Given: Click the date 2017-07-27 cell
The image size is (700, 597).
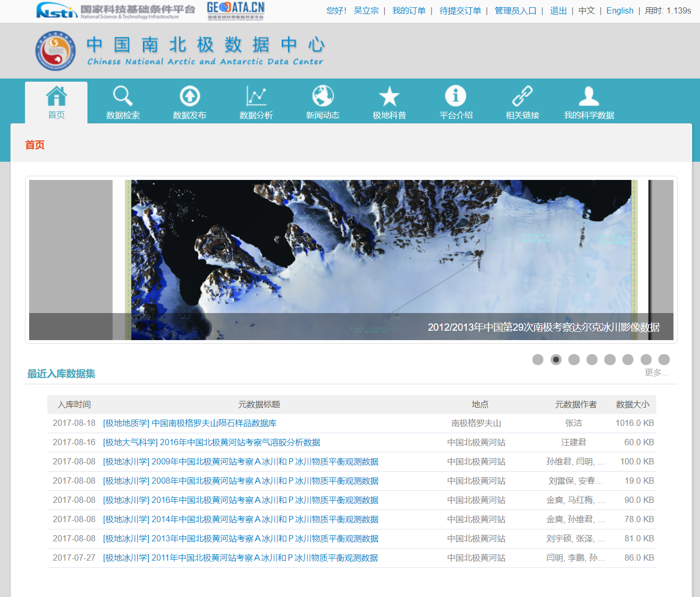Looking at the screenshot, I should tap(74, 558).
